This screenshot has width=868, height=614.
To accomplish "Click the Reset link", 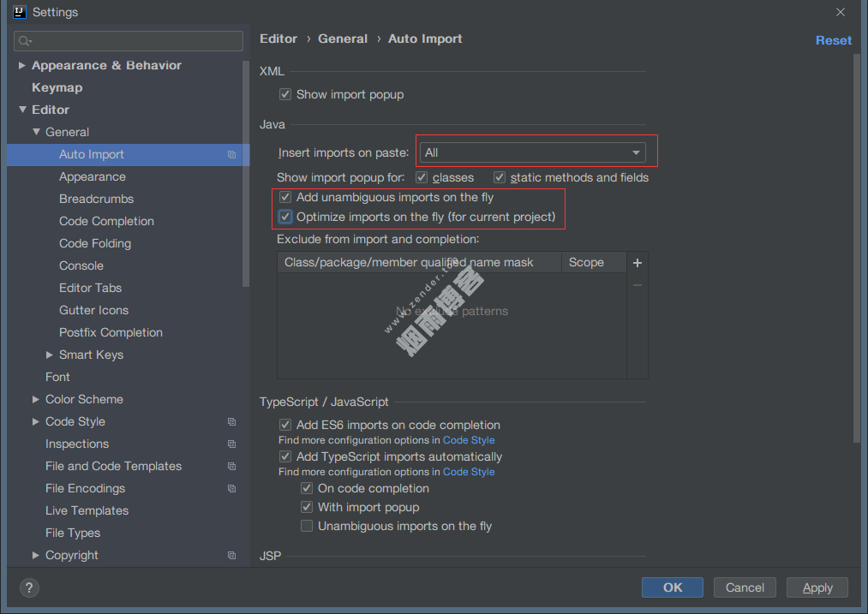I will (833, 40).
